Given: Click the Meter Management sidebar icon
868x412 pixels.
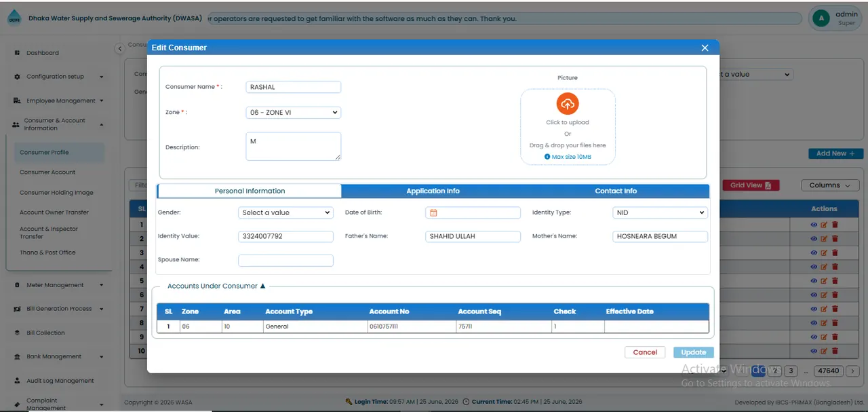Looking at the screenshot, I should pyautogui.click(x=17, y=285).
